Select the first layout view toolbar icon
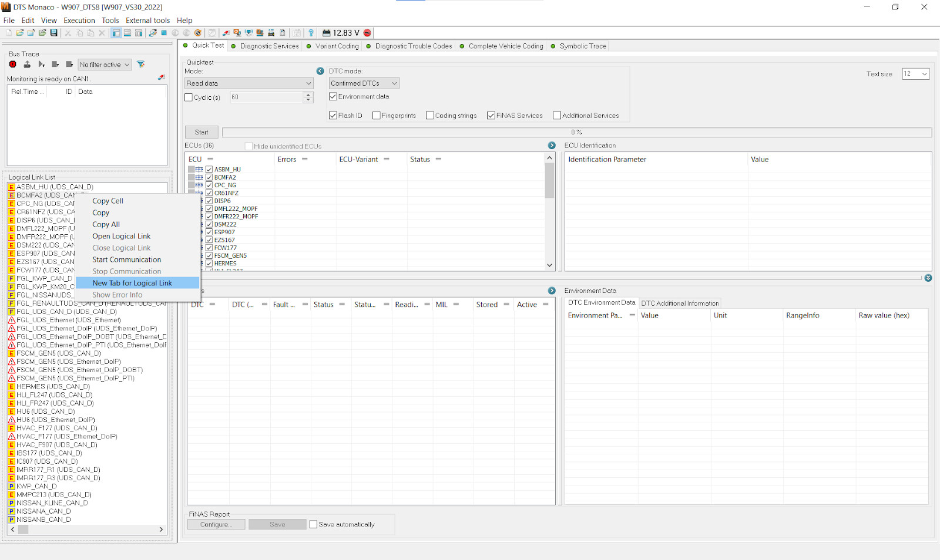 116,33
